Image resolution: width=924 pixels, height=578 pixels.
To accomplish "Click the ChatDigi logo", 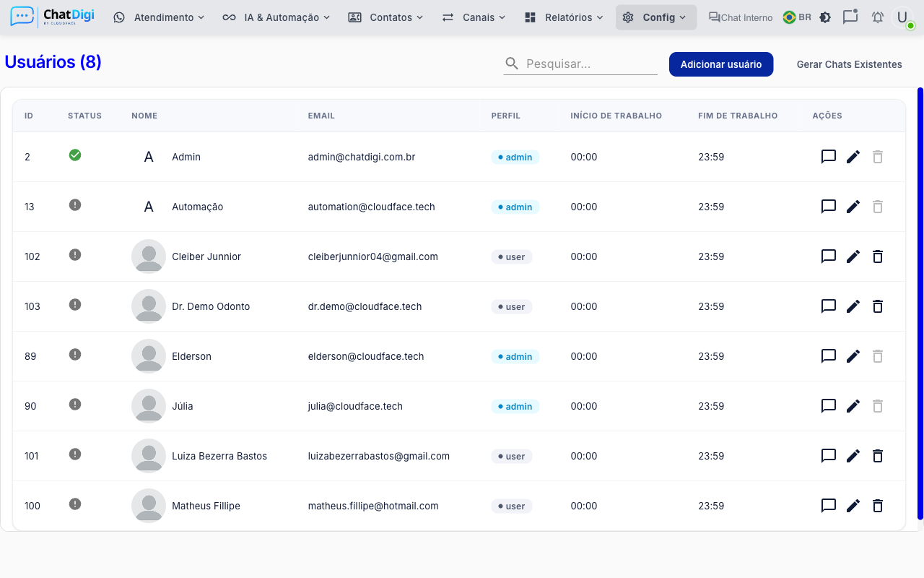I will click(53, 17).
